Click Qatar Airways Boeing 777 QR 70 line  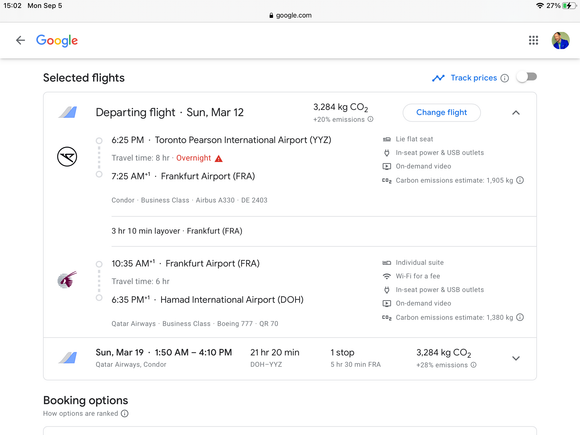tap(195, 324)
